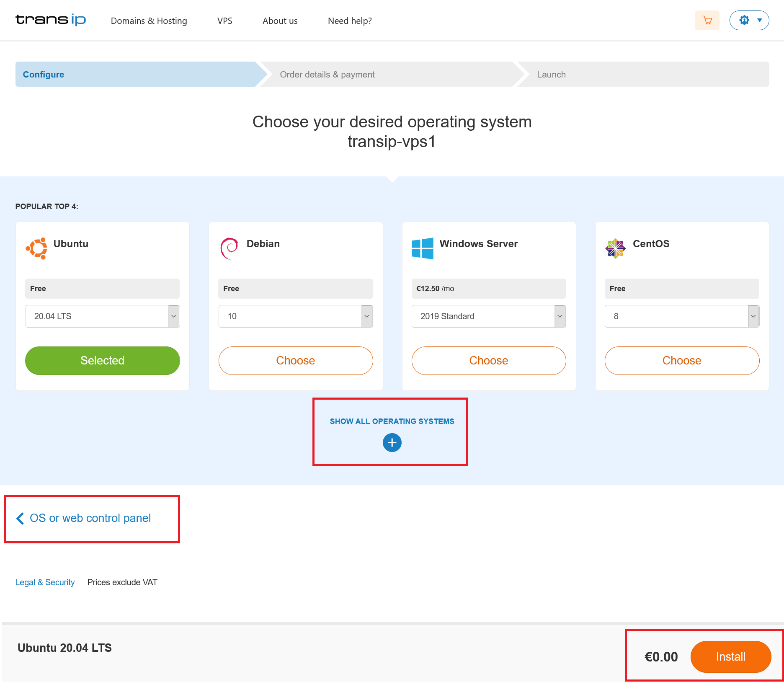Choose Windows Server operating system
The image size is (784, 682).
489,361
